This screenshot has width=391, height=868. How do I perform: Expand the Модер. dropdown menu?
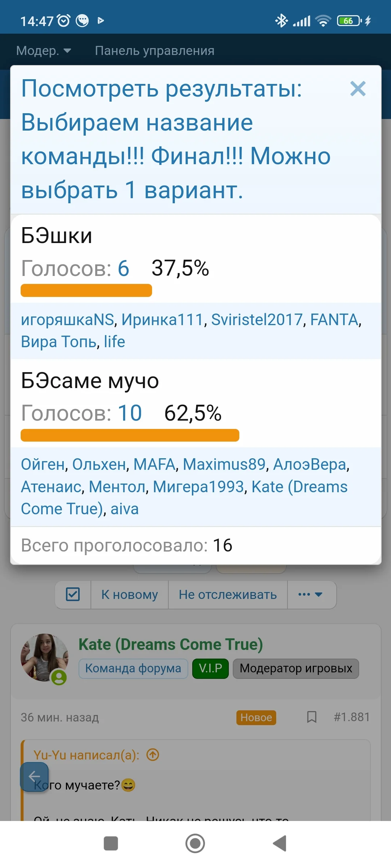(43, 51)
